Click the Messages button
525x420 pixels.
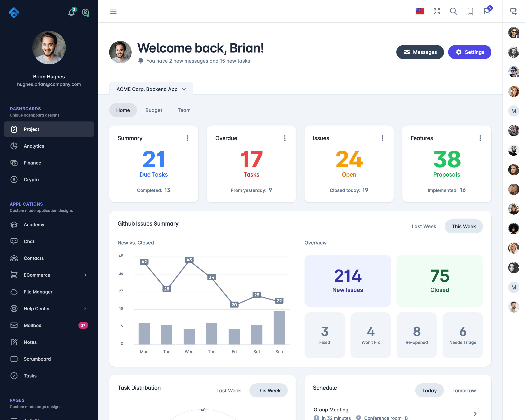click(420, 52)
